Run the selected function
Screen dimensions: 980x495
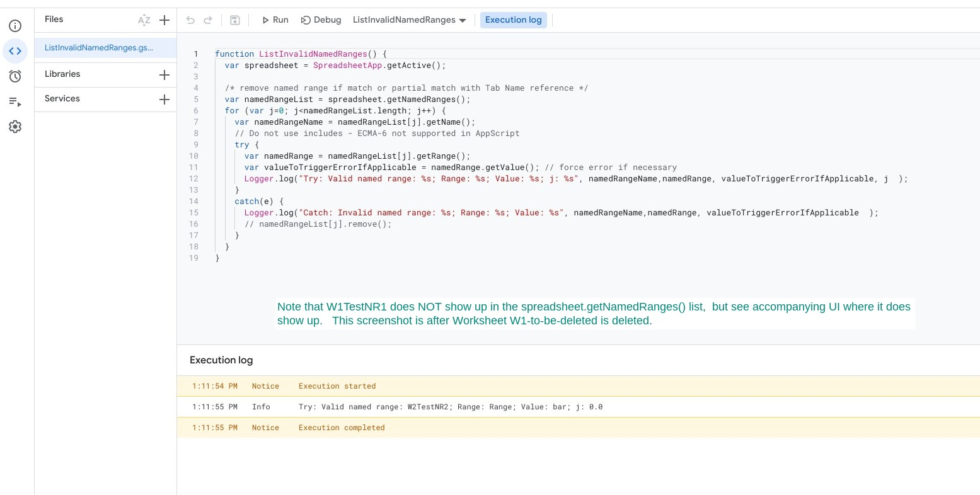[275, 20]
